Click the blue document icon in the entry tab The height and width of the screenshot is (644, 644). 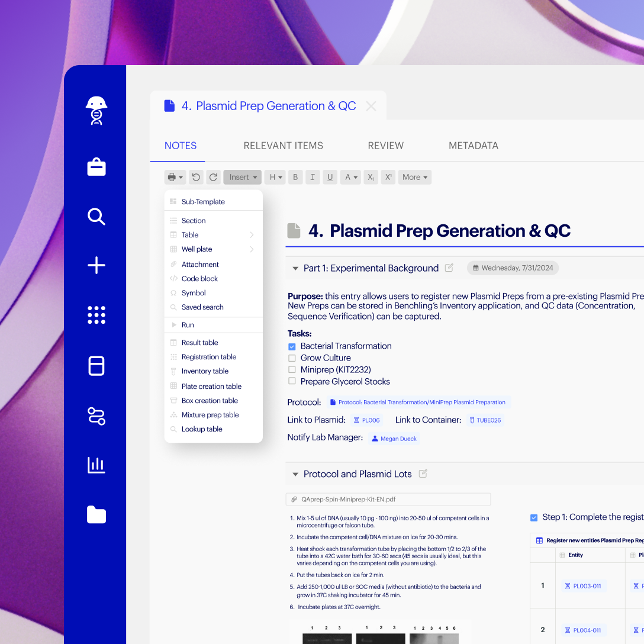(x=169, y=105)
